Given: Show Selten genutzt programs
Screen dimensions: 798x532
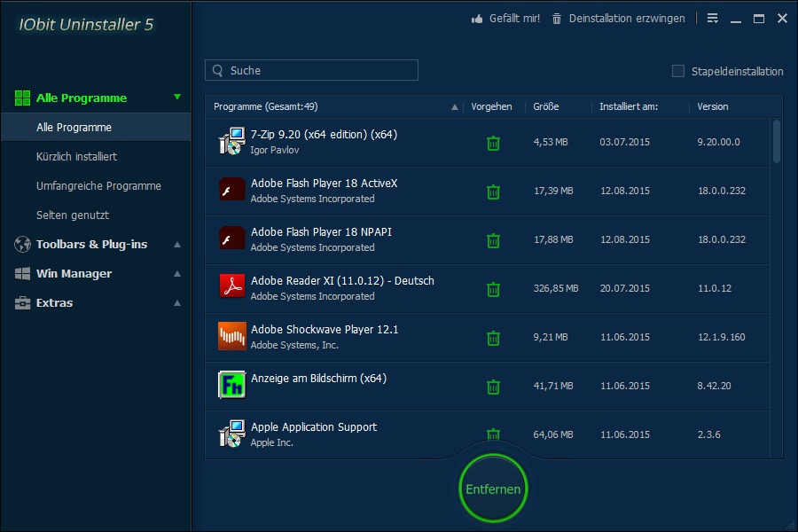Looking at the screenshot, I should [73, 215].
